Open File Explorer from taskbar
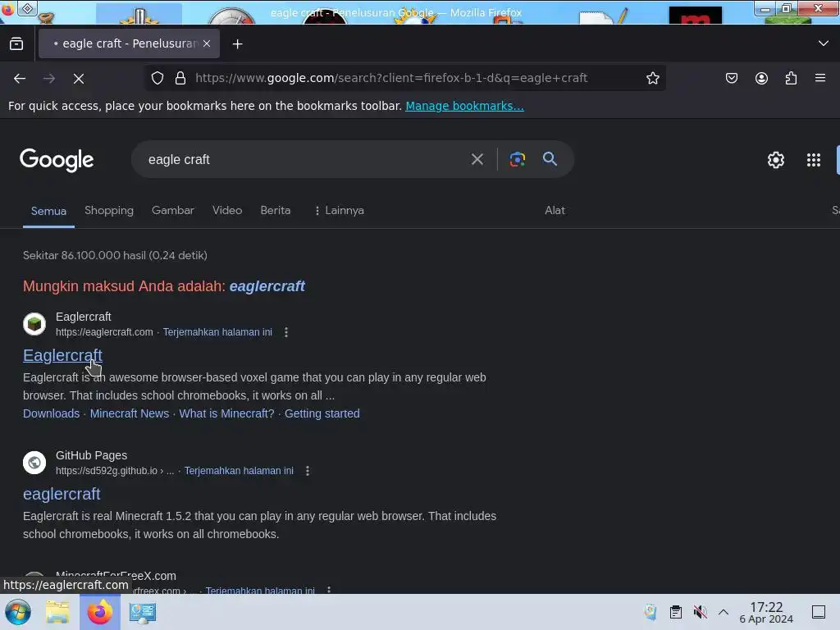840x630 pixels. [57, 612]
